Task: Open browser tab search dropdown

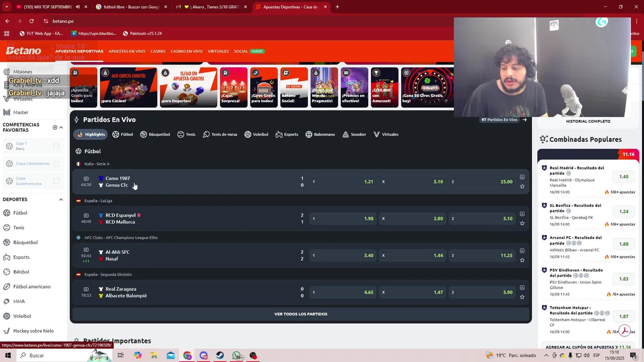Action: click(7, 7)
